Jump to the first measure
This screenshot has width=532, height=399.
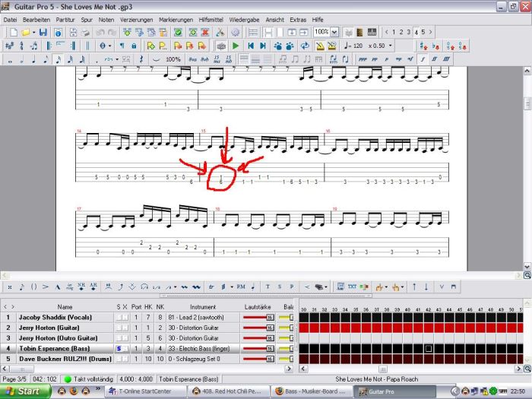[251, 46]
